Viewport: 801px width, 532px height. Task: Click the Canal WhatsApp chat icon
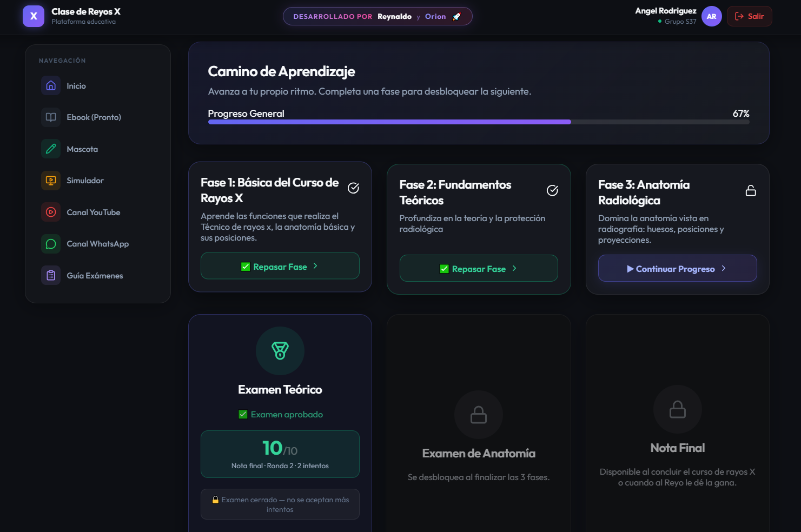coord(50,244)
